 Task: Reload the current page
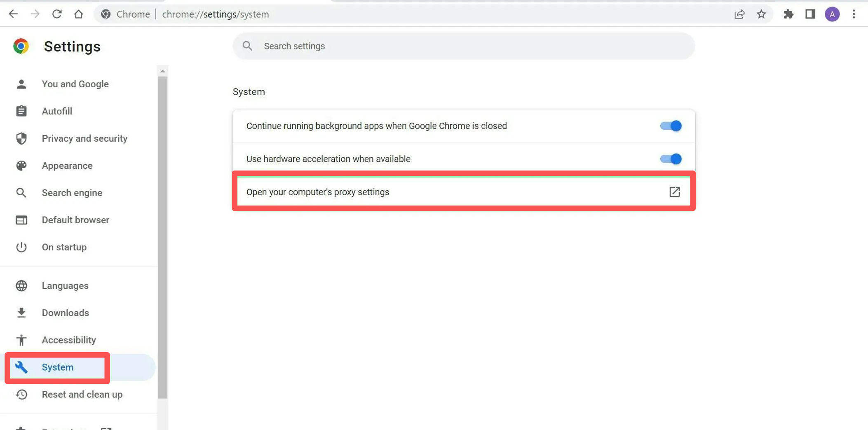[57, 14]
